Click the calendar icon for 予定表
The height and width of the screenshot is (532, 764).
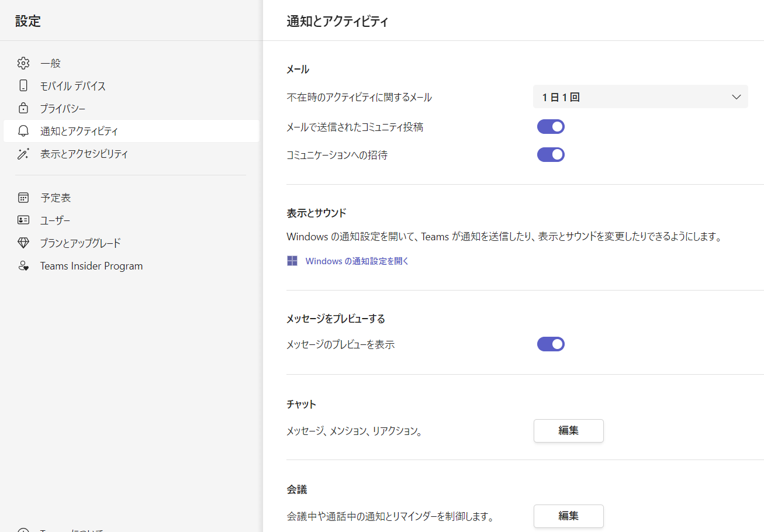[23, 198]
